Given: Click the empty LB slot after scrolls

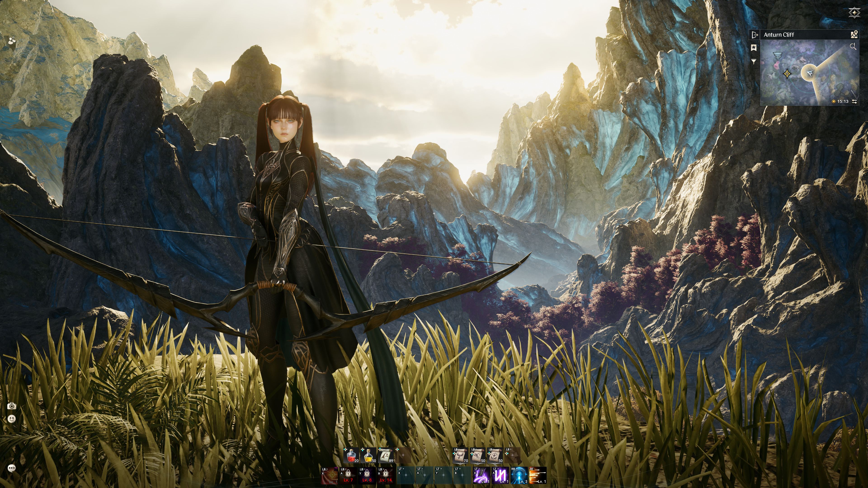Looking at the screenshot, I should (x=512, y=456).
